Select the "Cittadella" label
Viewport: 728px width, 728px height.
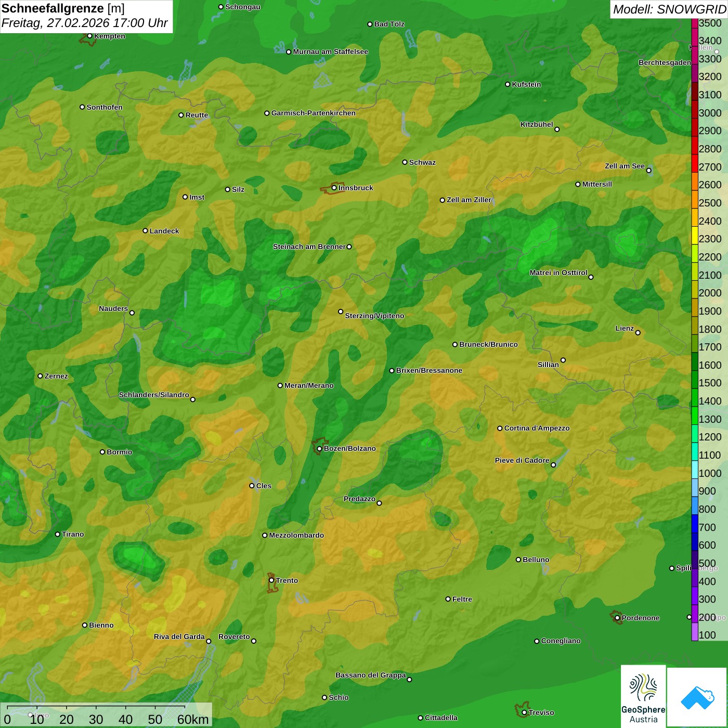coord(441,718)
